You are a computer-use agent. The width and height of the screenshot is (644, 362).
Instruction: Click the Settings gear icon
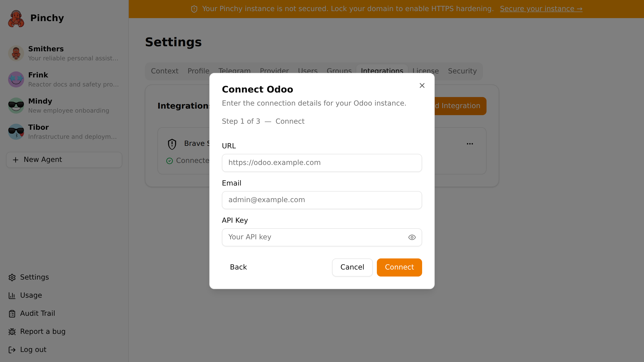point(12,277)
